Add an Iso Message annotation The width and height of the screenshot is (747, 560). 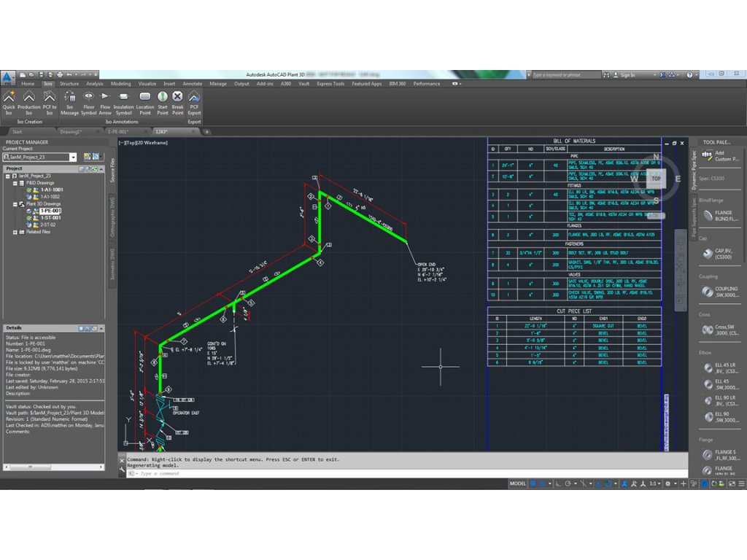(x=69, y=103)
